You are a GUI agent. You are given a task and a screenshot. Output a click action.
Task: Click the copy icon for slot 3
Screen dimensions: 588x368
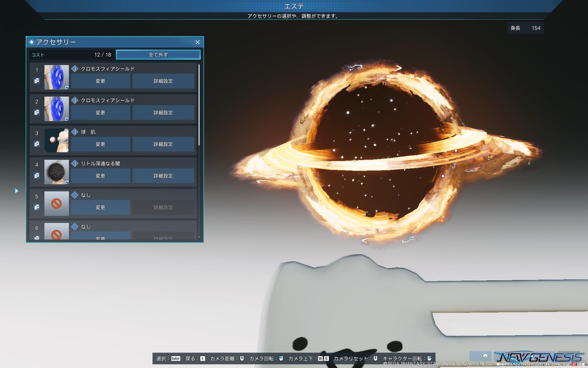(37, 144)
